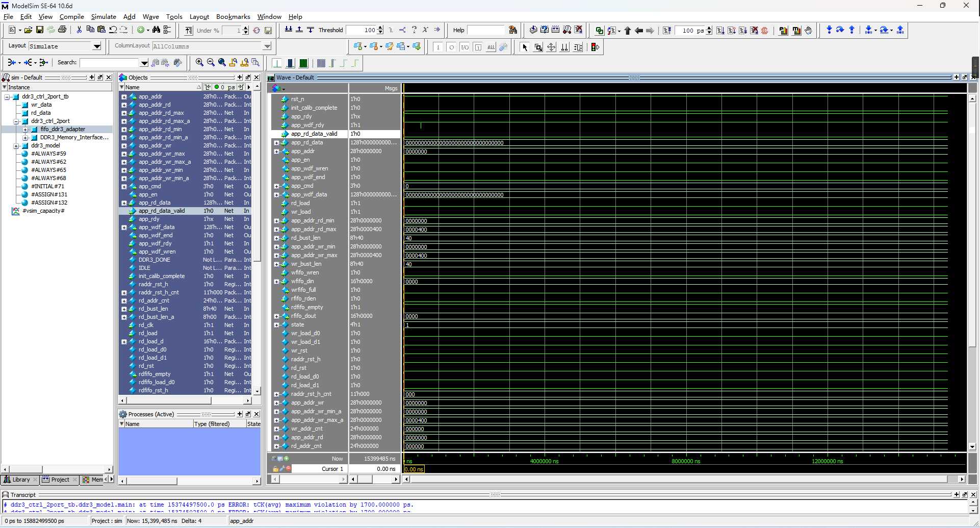The width and height of the screenshot is (980, 528).
Task: Toggle the Logic 1 filter button
Action: (438, 47)
